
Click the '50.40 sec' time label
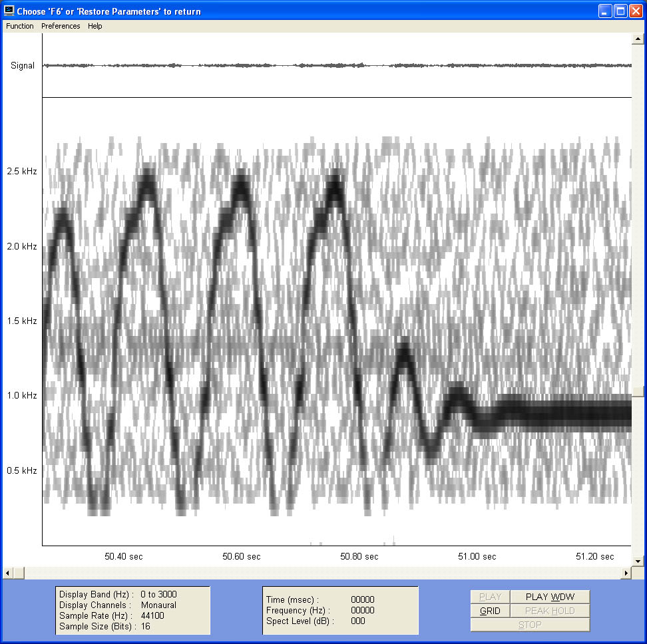(123, 557)
